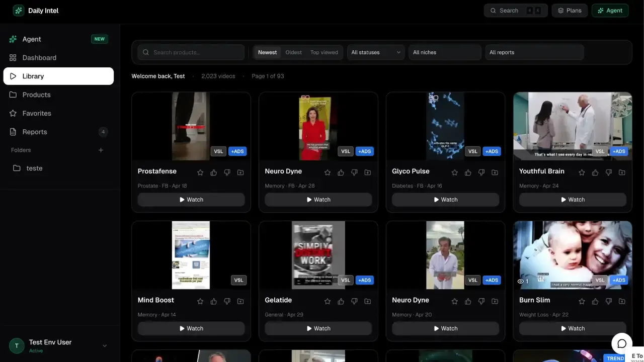
Task: Thumbs down the Gelatide video
Action: pyautogui.click(x=354, y=301)
